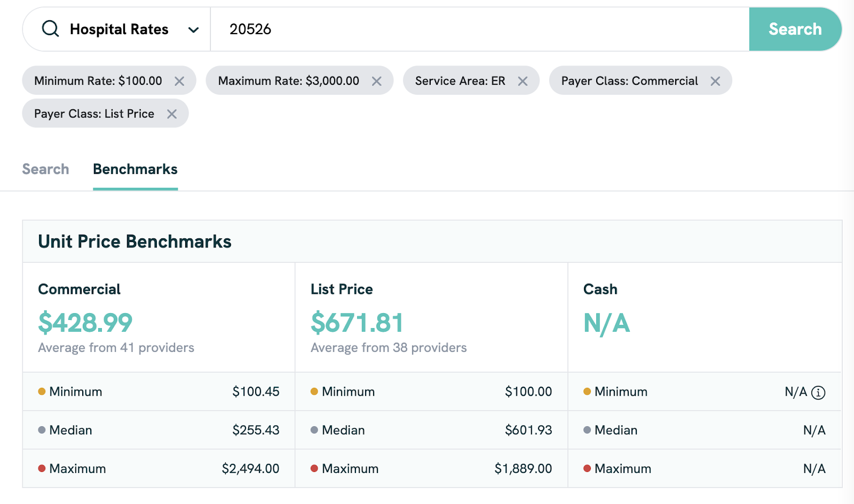The image size is (854, 504).
Task: Click the List Price average $671.81
Action: click(357, 323)
